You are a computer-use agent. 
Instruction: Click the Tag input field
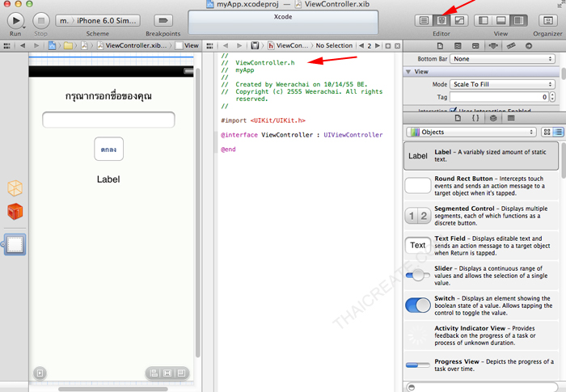pyautogui.click(x=499, y=97)
